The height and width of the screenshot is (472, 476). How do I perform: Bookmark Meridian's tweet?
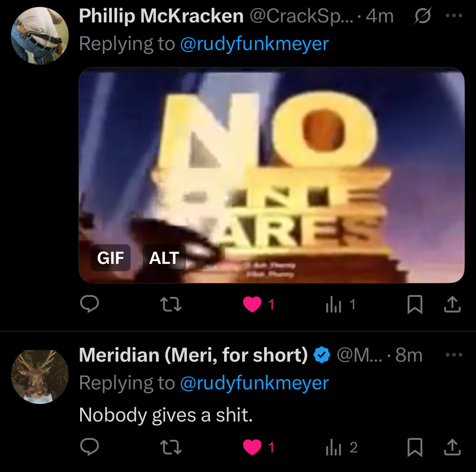coord(415,447)
